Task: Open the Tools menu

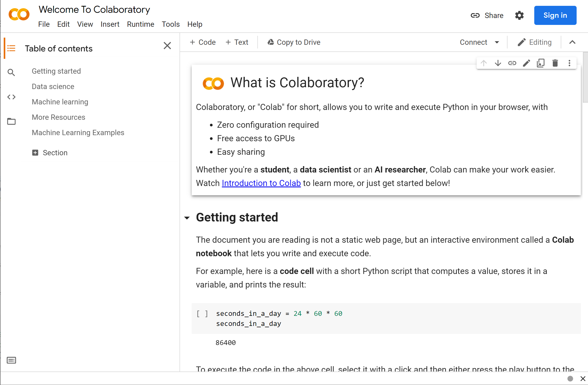Action: coord(171,24)
